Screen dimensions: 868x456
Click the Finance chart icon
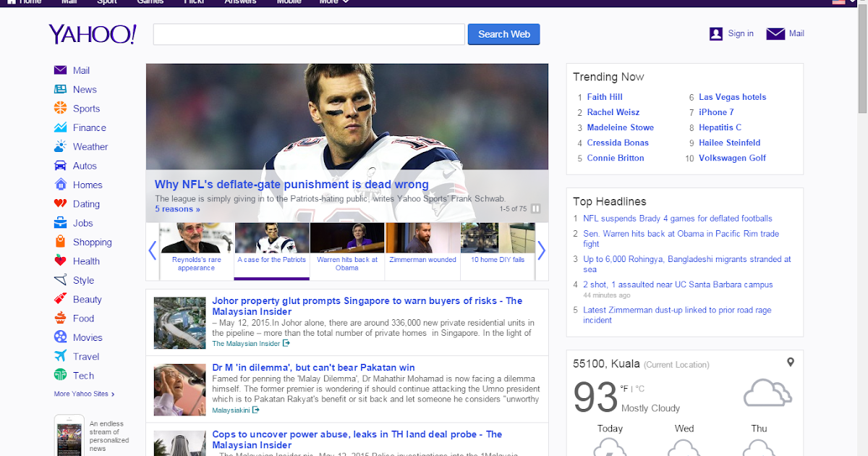coord(60,127)
